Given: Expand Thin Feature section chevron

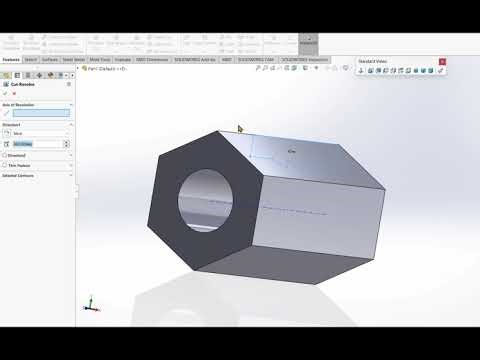Looking at the screenshot, I should pyautogui.click(x=71, y=165).
